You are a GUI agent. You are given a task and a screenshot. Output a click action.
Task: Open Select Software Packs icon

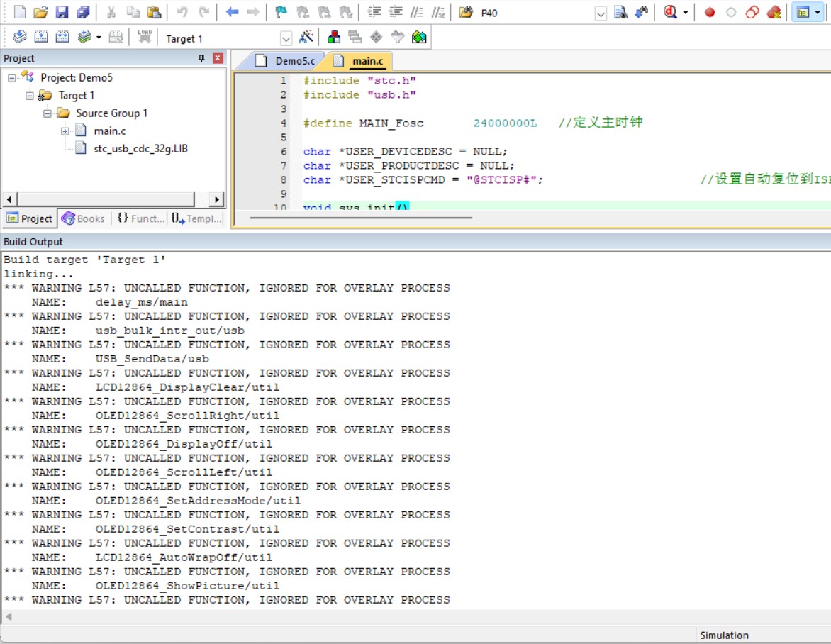[x=398, y=37]
